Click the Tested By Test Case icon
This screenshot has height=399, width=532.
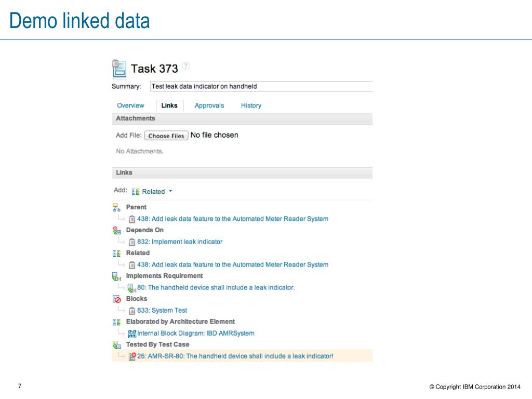tap(116, 344)
